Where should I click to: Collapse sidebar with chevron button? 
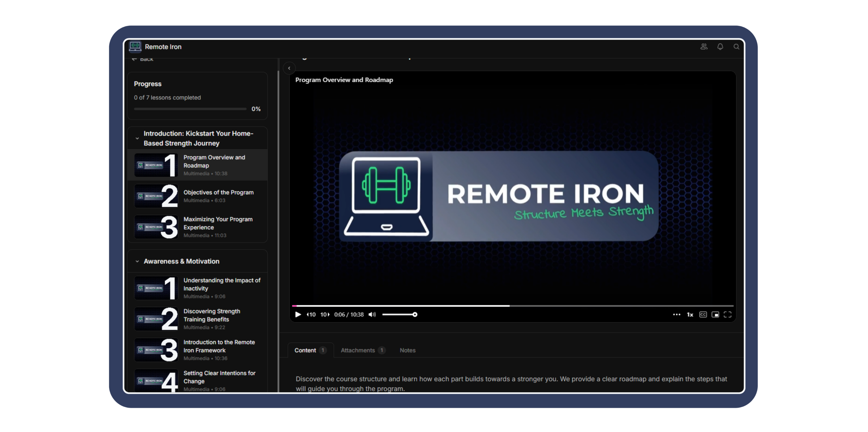tap(289, 68)
